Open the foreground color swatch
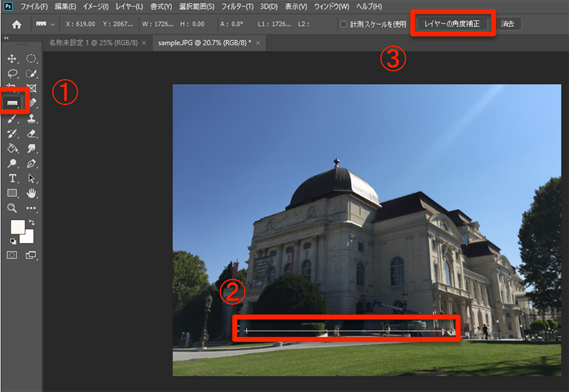Screen dimensions: 569x392 tap(16, 227)
